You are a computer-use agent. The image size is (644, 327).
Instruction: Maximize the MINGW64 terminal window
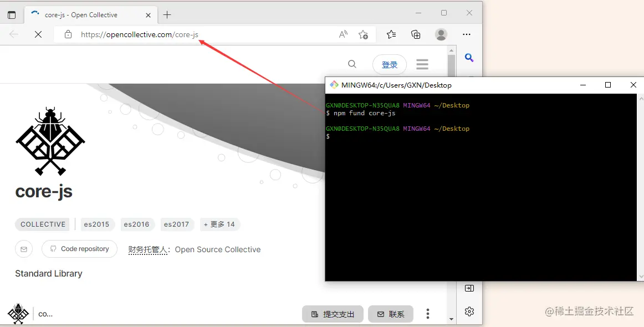tap(608, 85)
